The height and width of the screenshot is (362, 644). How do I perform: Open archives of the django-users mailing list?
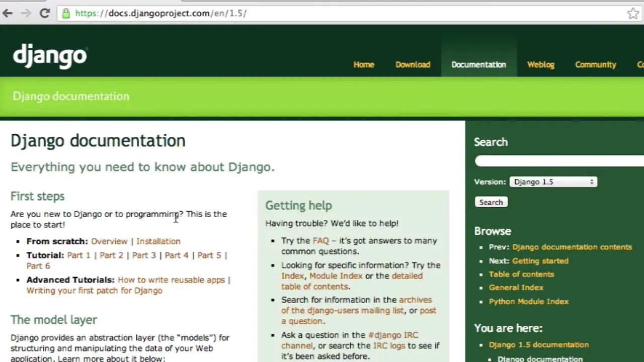point(356,305)
